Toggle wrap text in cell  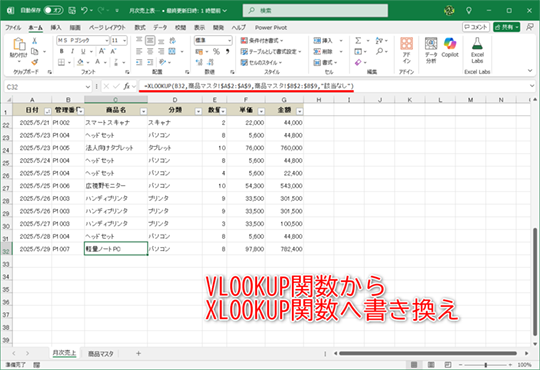[x=173, y=41]
